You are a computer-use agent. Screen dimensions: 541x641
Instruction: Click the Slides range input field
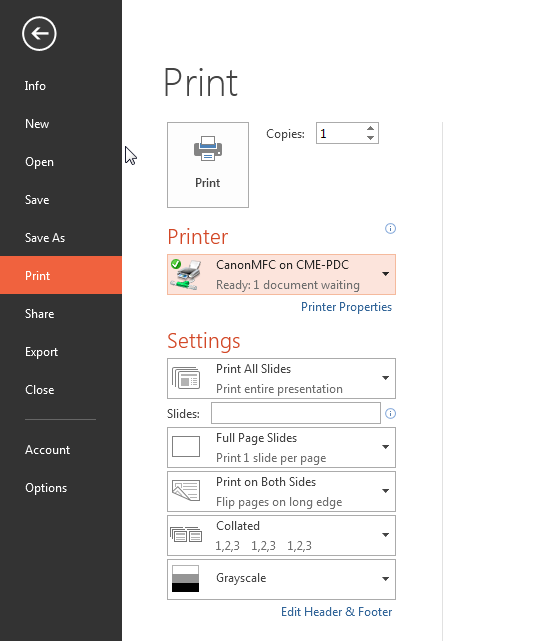pos(296,413)
